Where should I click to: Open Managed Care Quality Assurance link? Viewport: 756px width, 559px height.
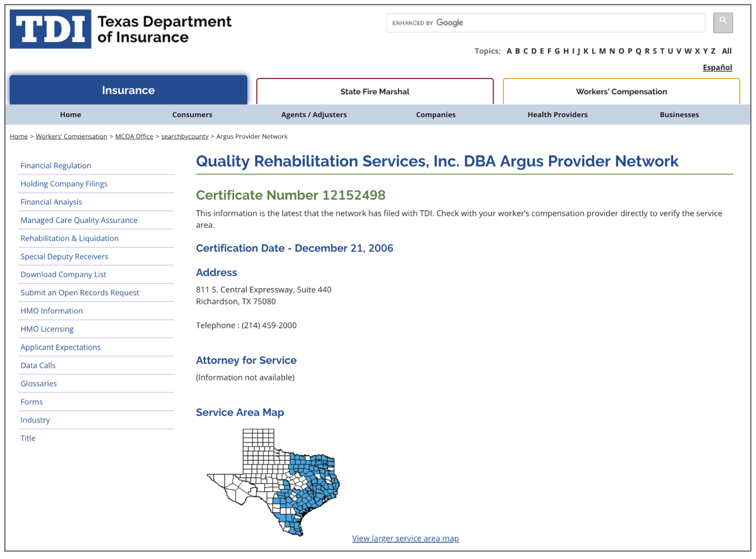[79, 220]
